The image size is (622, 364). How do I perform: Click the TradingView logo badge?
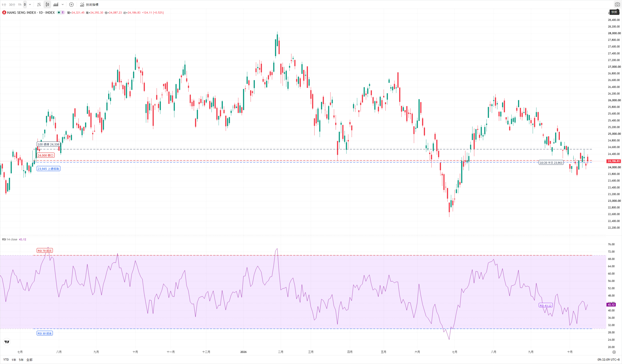[x=7, y=342]
